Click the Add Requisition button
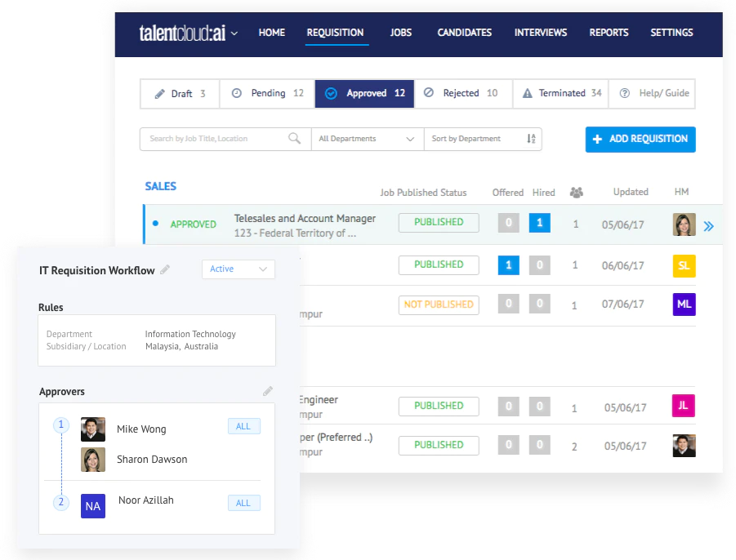 (x=640, y=140)
